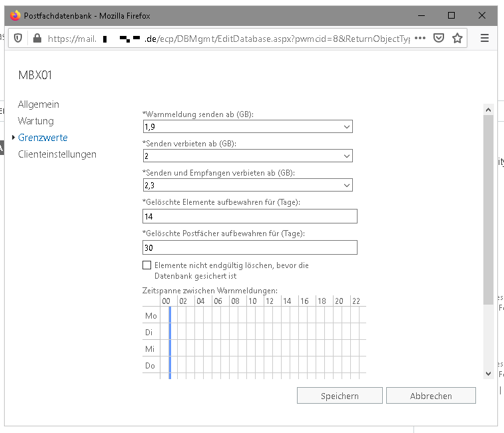The image size is (504, 433).
Task: Click 'Gelöschte Postfächer aufbewahren für' input field
Action: tap(250, 247)
